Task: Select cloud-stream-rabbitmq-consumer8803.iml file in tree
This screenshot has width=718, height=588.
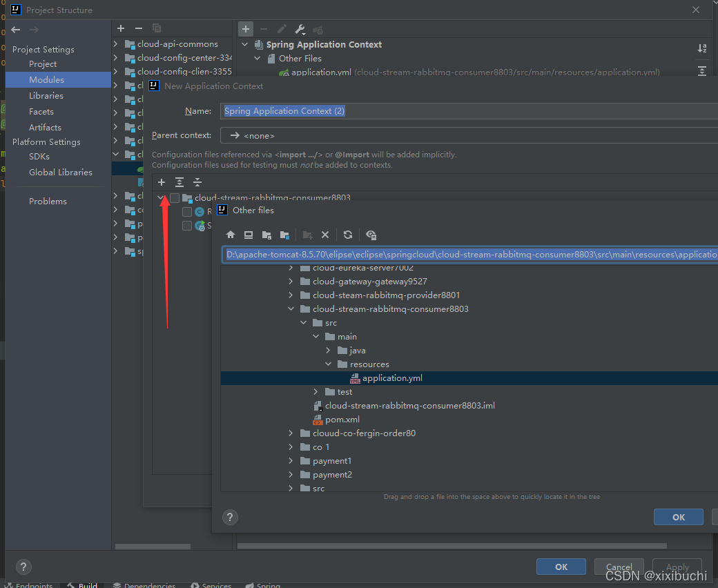Action: pos(404,406)
